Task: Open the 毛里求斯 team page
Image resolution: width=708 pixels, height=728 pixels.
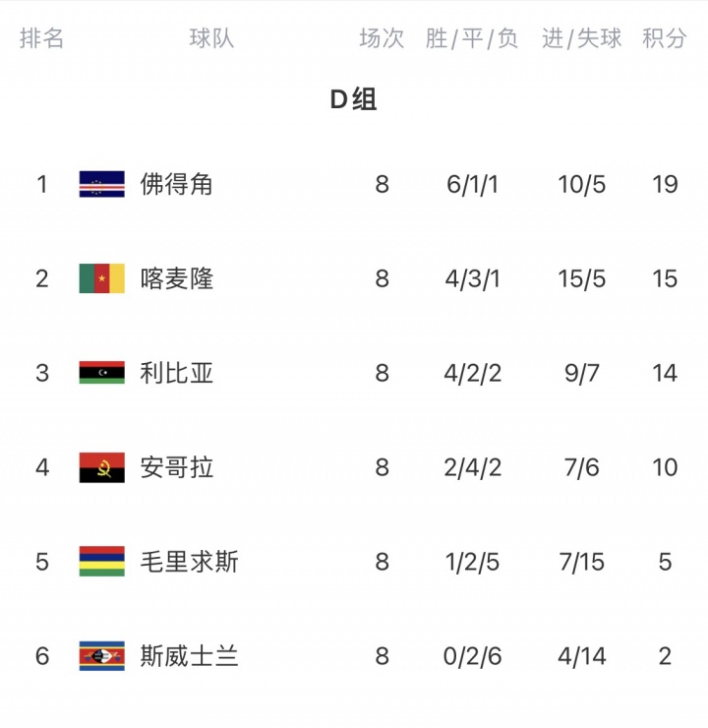Action: coord(189,562)
